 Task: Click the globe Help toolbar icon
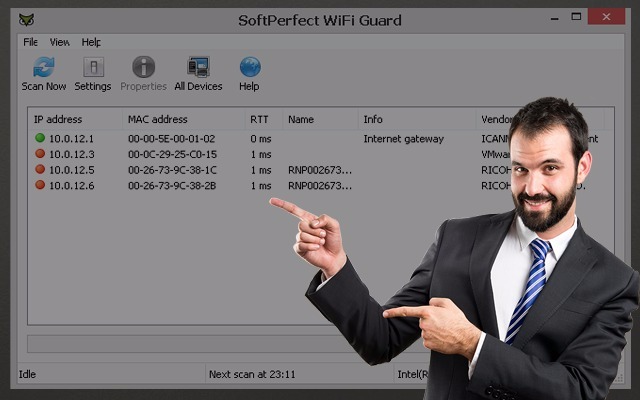pos(250,67)
